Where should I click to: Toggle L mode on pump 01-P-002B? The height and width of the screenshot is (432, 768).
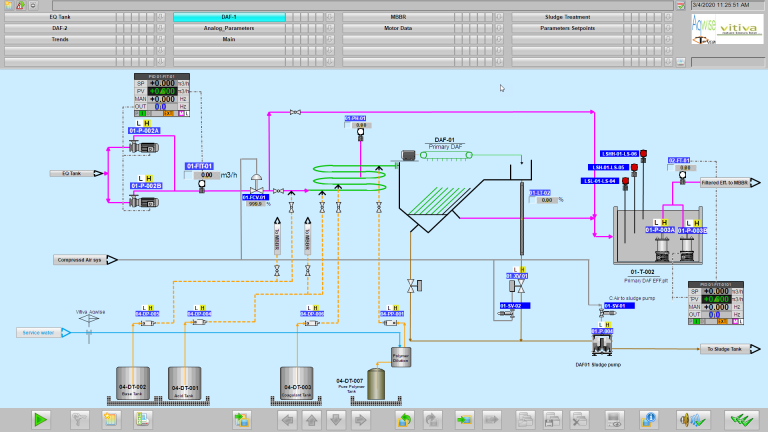coord(141,177)
